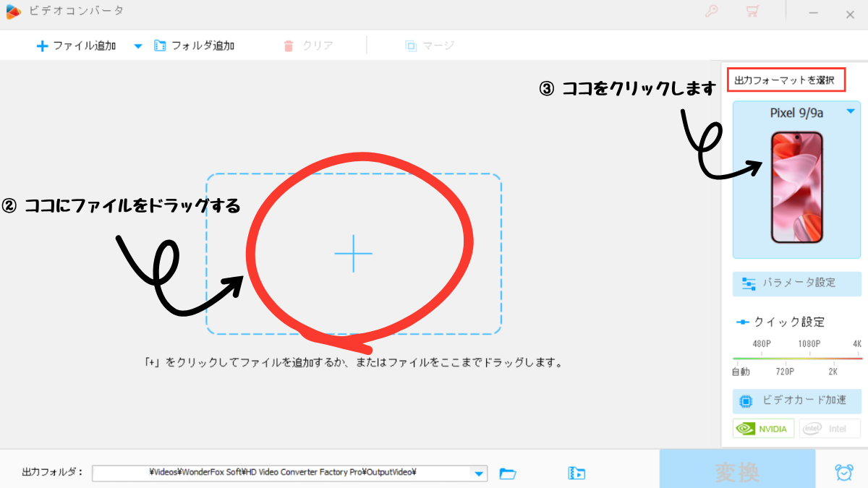Open the alarm clock scheduler icon
The image size is (868, 488).
tap(843, 472)
